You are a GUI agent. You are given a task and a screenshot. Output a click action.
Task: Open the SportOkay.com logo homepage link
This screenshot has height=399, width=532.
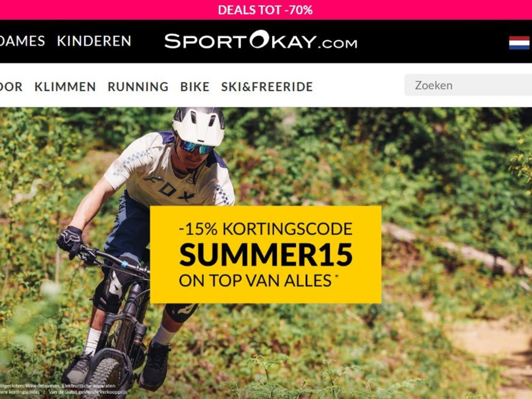click(x=261, y=41)
